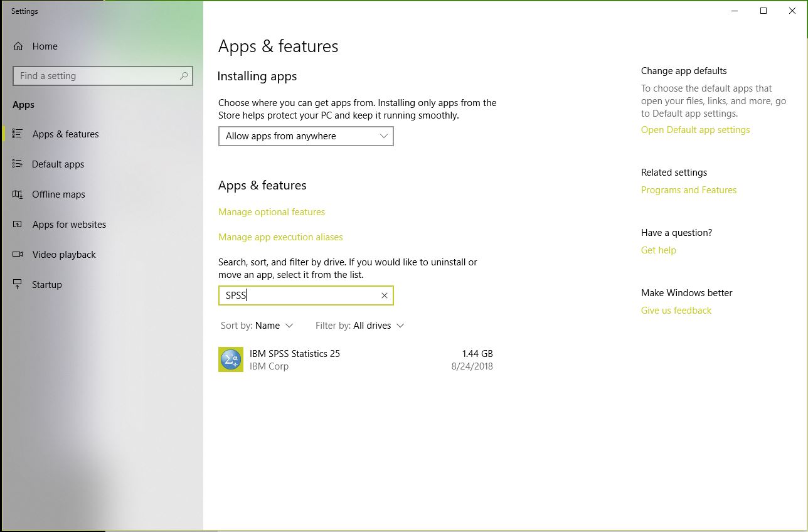Open Manage app execution aliases link
Viewport: 808px width, 532px height.
pos(280,237)
